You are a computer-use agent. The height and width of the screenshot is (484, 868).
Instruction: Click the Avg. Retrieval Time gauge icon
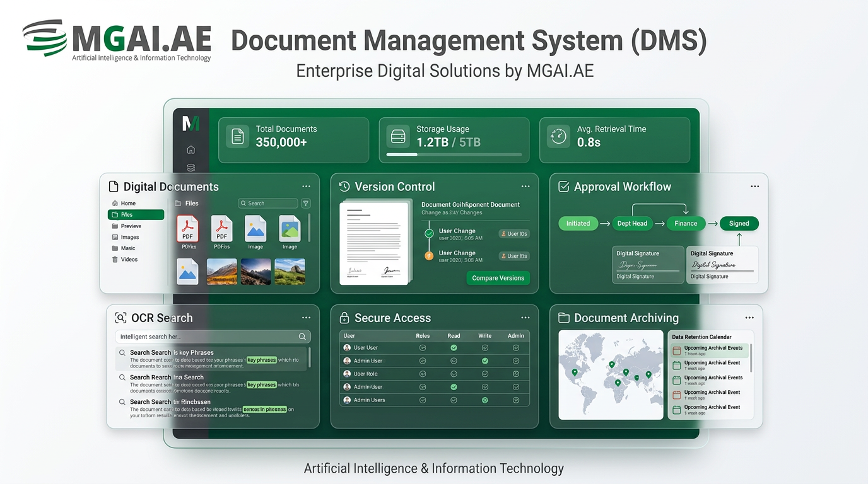(x=558, y=136)
